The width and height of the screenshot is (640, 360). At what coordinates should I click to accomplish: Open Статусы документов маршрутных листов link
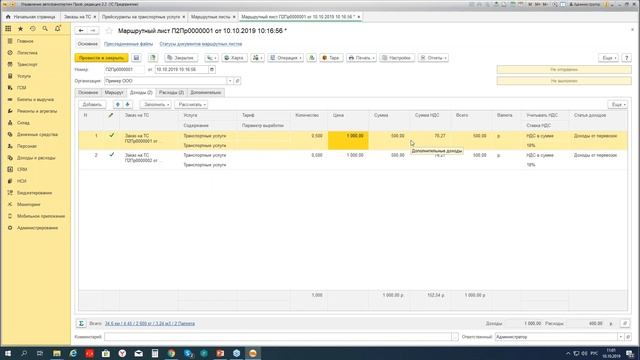click(201, 44)
